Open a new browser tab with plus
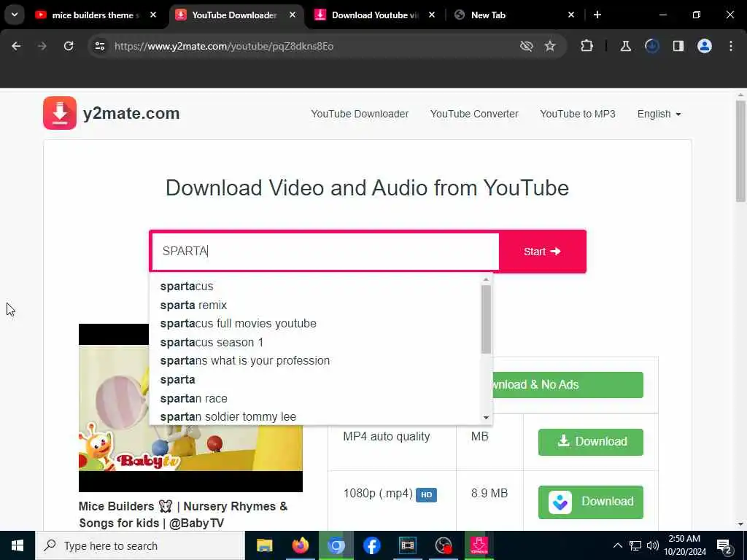The image size is (747, 560). (597, 15)
